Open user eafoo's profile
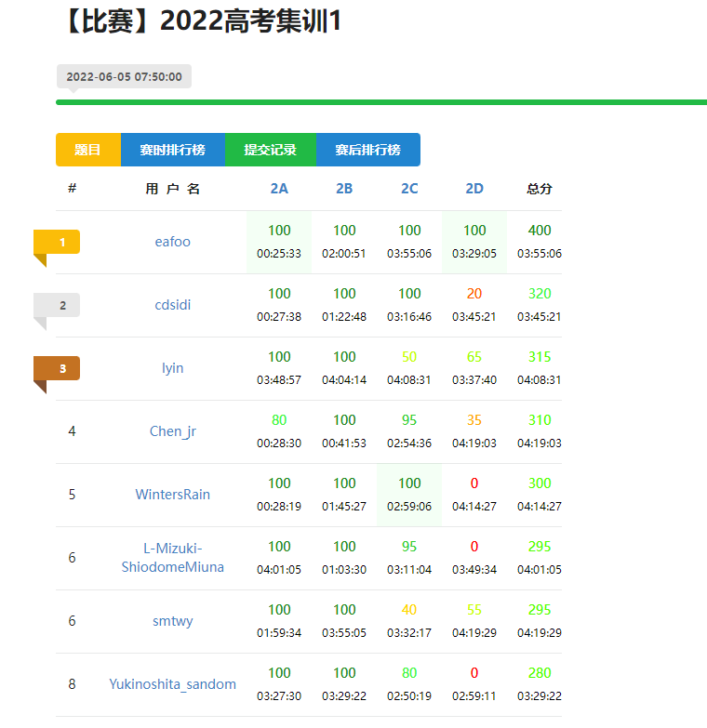 pos(172,242)
